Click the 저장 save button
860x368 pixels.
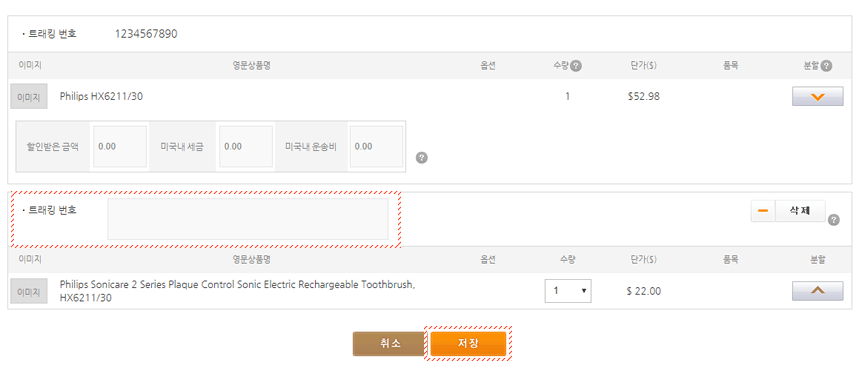tap(468, 344)
